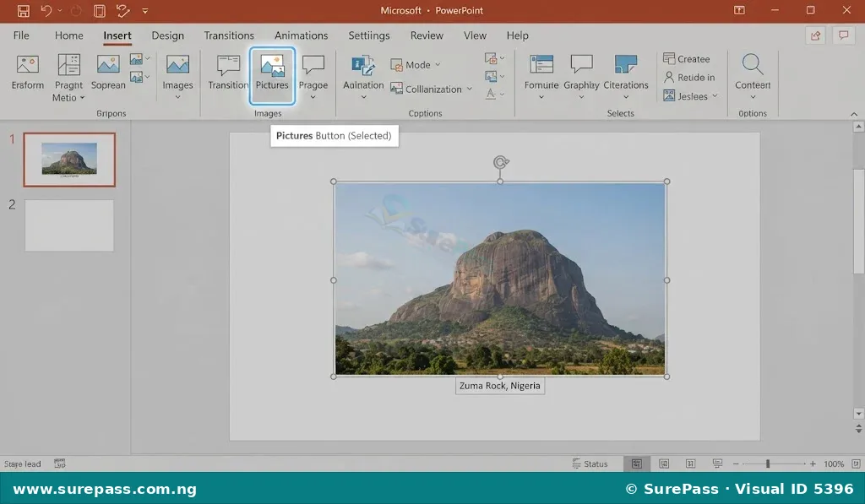Open the Jeslees dropdown

[x=691, y=96]
